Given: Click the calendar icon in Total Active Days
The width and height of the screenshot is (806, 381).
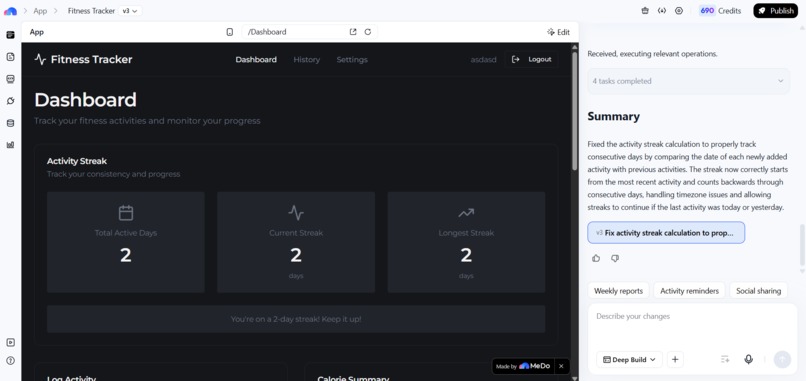Looking at the screenshot, I should pyautogui.click(x=126, y=213).
